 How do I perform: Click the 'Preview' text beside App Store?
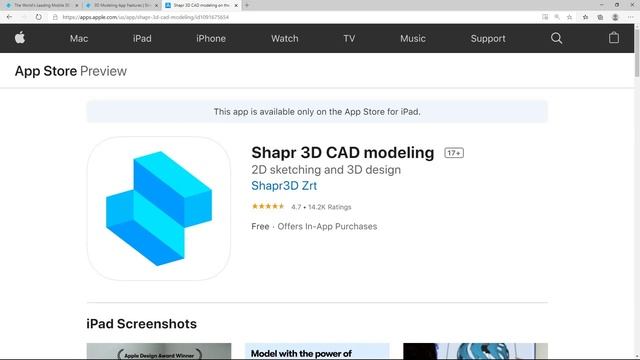[x=103, y=71]
